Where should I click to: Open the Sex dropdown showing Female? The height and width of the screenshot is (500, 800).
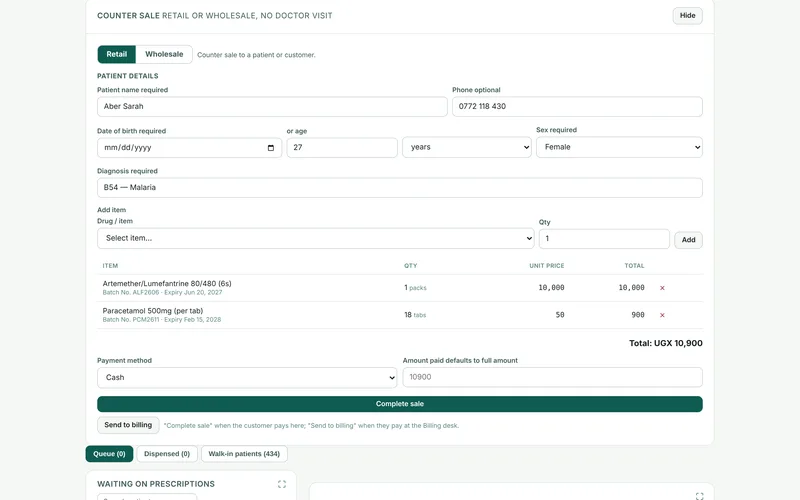click(619, 147)
